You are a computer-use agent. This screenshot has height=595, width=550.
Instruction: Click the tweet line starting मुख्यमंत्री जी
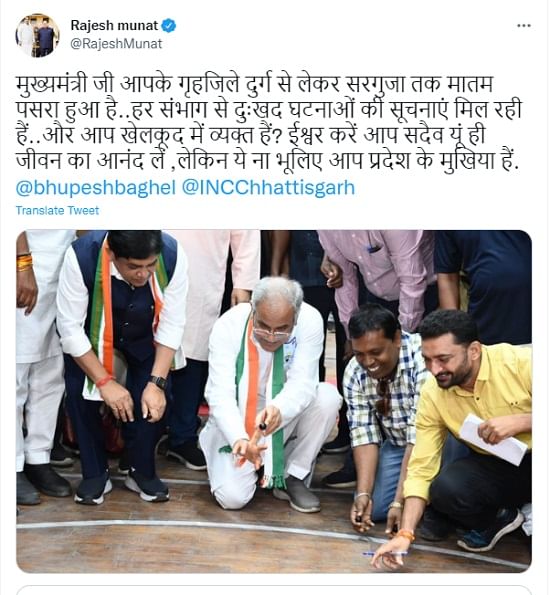click(254, 85)
